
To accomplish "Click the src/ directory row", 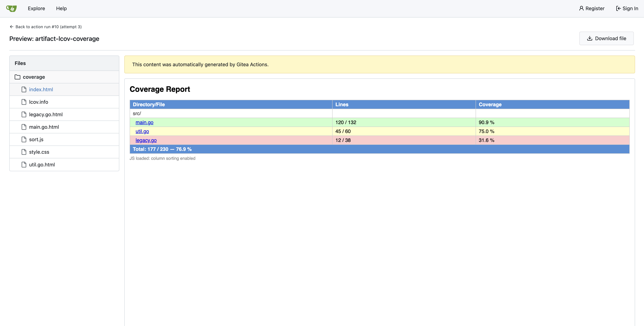I will [380, 114].
